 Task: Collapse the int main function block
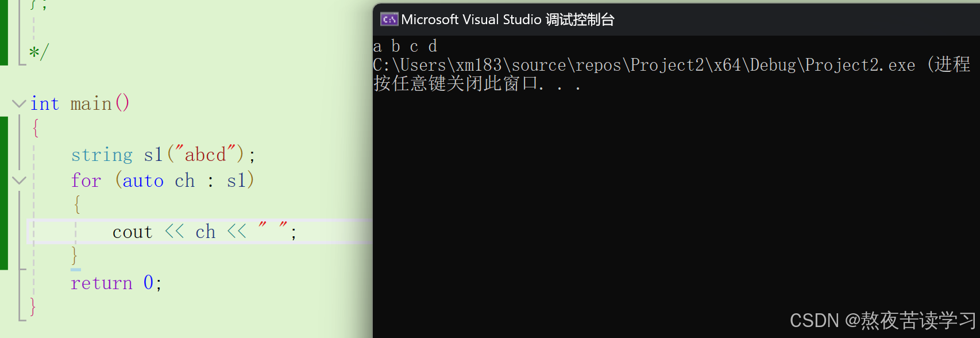[x=19, y=104]
